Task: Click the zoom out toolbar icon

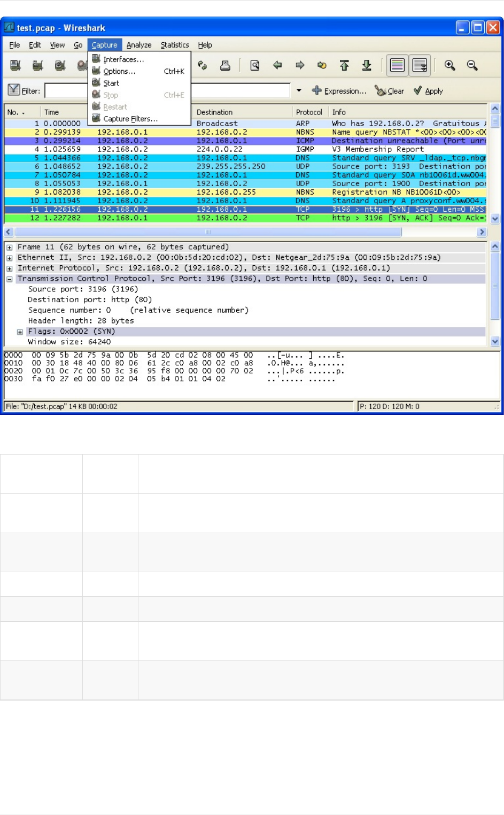Action: pyautogui.click(x=472, y=65)
